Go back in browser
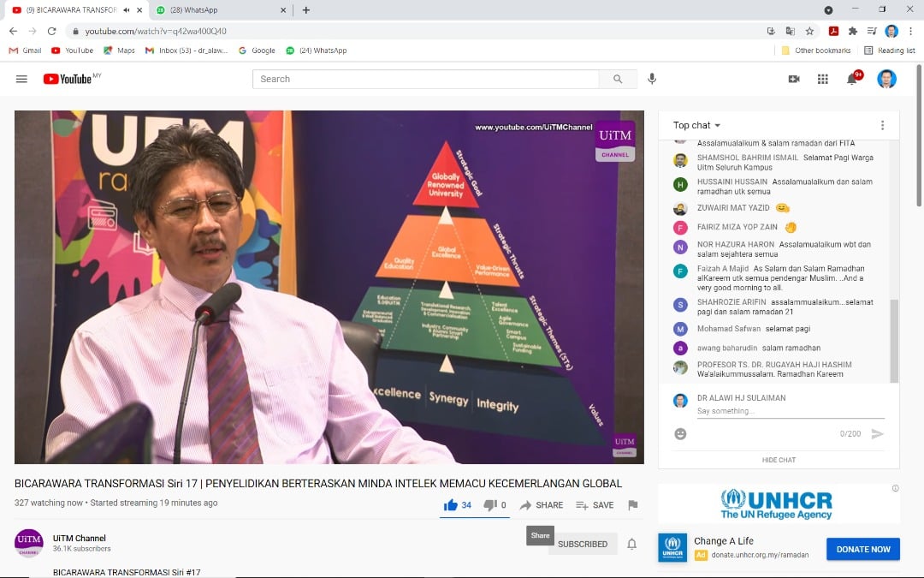The width and height of the screenshot is (924, 578). pyautogui.click(x=13, y=32)
